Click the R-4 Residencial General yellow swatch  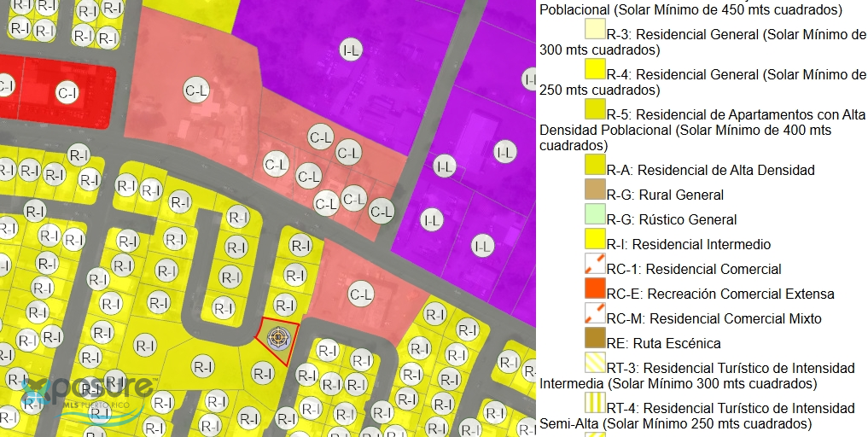point(595,70)
